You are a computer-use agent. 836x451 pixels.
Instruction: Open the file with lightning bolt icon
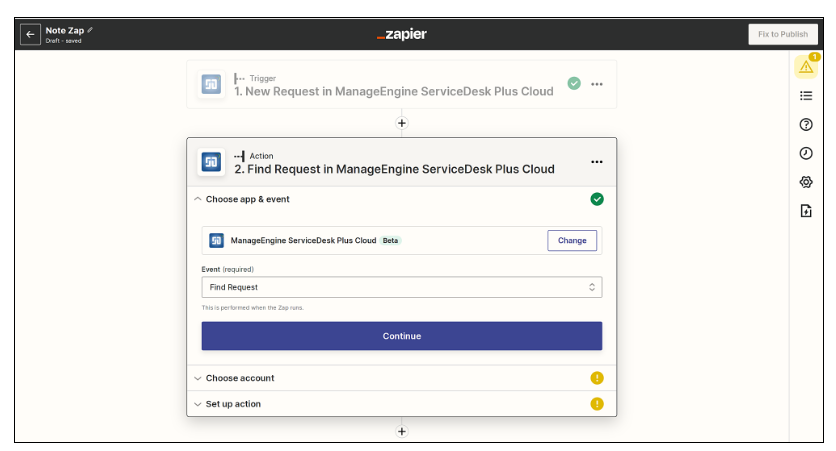coord(806,211)
